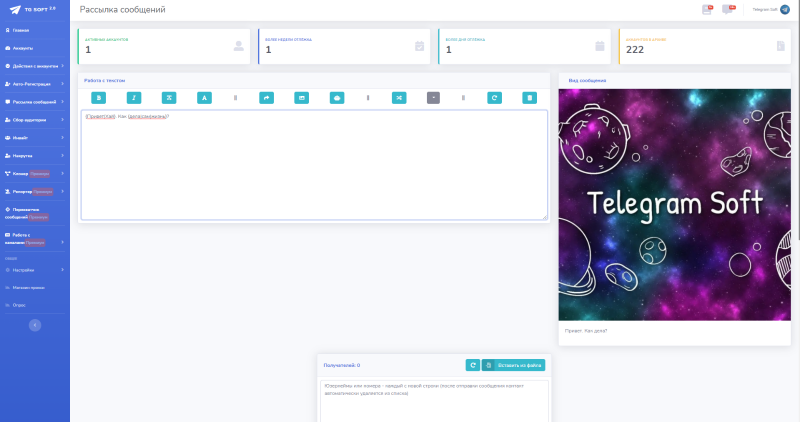The image size is (800, 422).
Task: Expand Рассылка сообщений sidebar submenu
Action: pyautogui.click(x=35, y=102)
